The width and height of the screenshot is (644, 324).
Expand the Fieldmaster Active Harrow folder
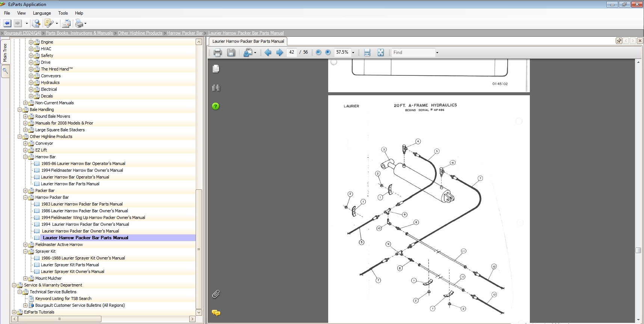pyautogui.click(x=26, y=244)
